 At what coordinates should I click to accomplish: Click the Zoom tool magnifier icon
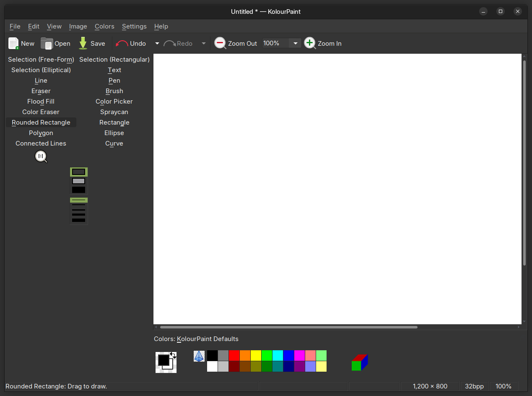pyautogui.click(x=41, y=157)
